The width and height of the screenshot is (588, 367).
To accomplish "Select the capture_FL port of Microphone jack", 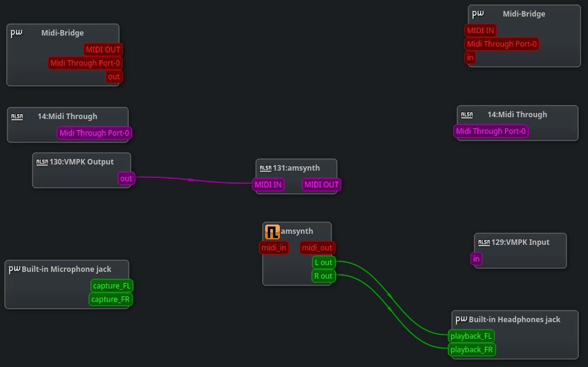I will tap(112, 285).
